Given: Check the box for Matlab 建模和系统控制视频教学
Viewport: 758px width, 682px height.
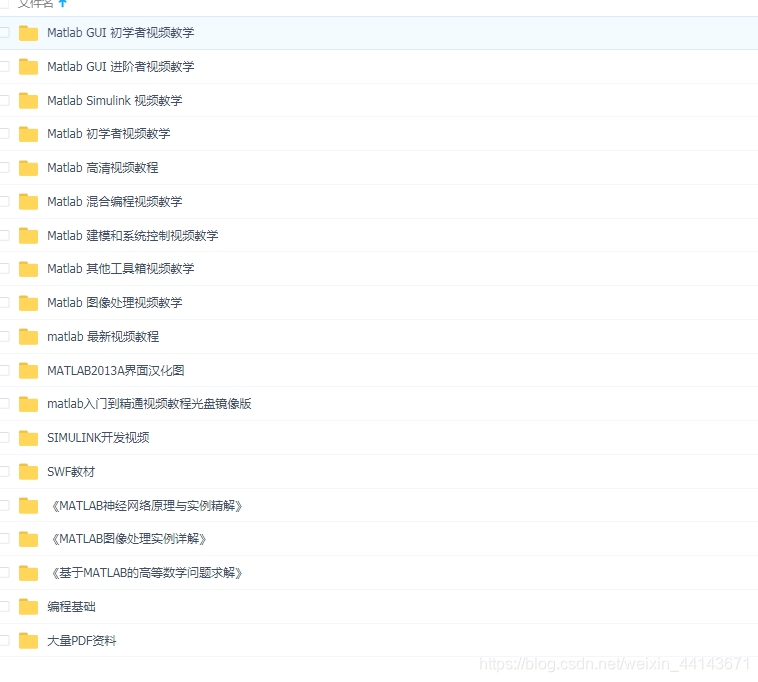Looking at the screenshot, I should pos(4,235).
